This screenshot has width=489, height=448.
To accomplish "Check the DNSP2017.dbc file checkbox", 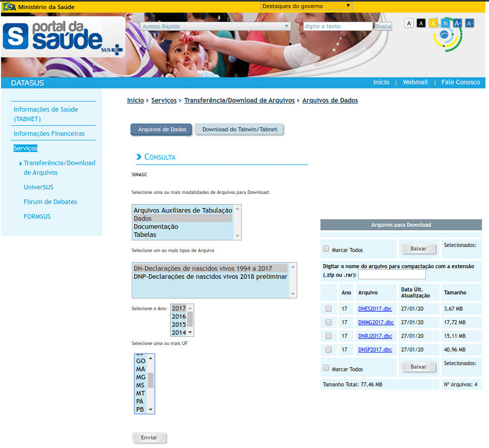I will (329, 350).
